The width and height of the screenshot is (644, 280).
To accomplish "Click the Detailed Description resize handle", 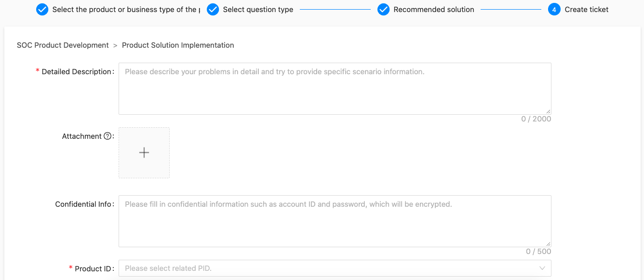I will 548,111.
